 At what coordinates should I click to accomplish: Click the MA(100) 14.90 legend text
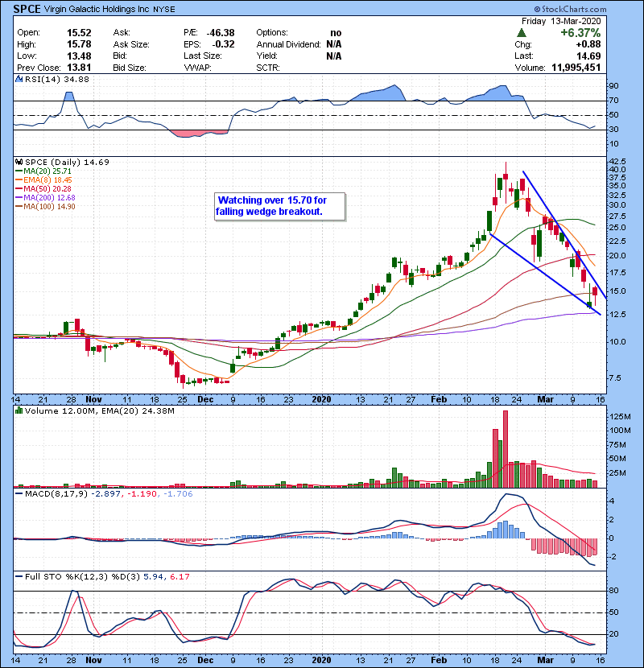click(49, 207)
